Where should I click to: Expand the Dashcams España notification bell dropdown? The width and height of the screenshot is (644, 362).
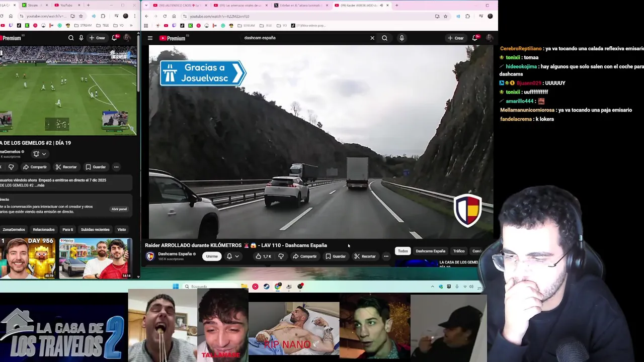point(232,256)
